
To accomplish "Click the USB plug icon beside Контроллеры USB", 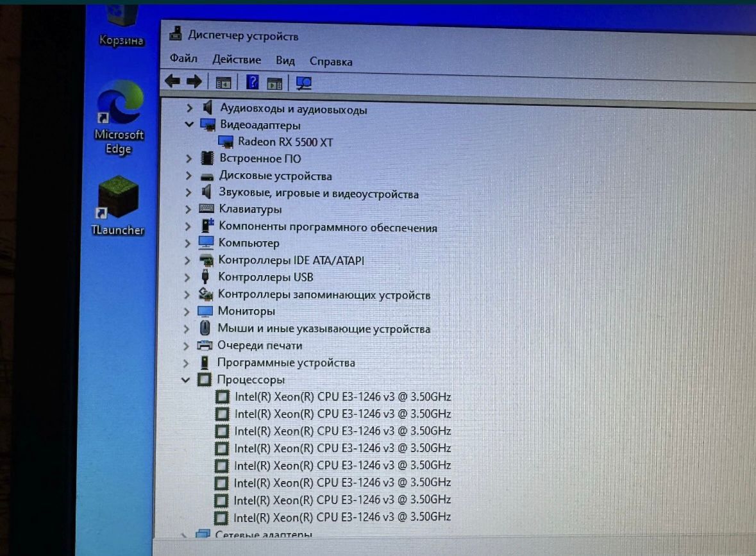I will tap(205, 276).
